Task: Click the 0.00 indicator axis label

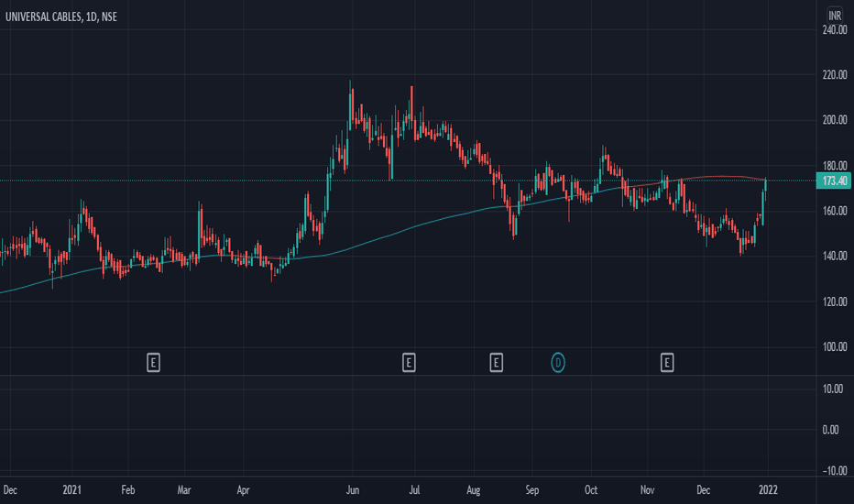Action: coord(830,431)
